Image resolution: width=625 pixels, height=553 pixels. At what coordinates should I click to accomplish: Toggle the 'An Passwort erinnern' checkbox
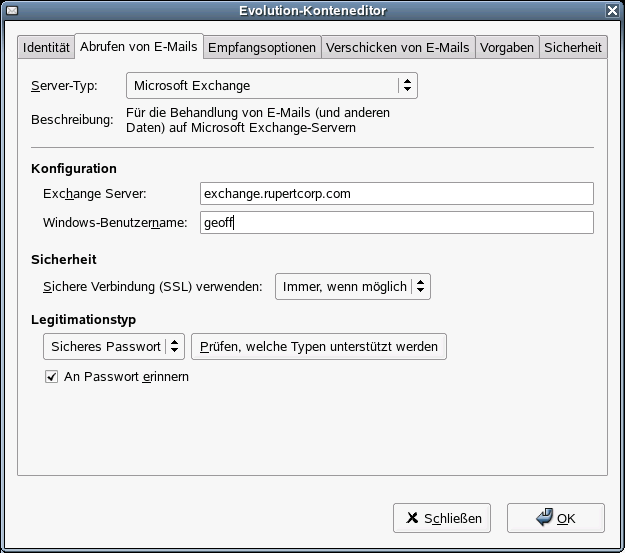tap(51, 377)
